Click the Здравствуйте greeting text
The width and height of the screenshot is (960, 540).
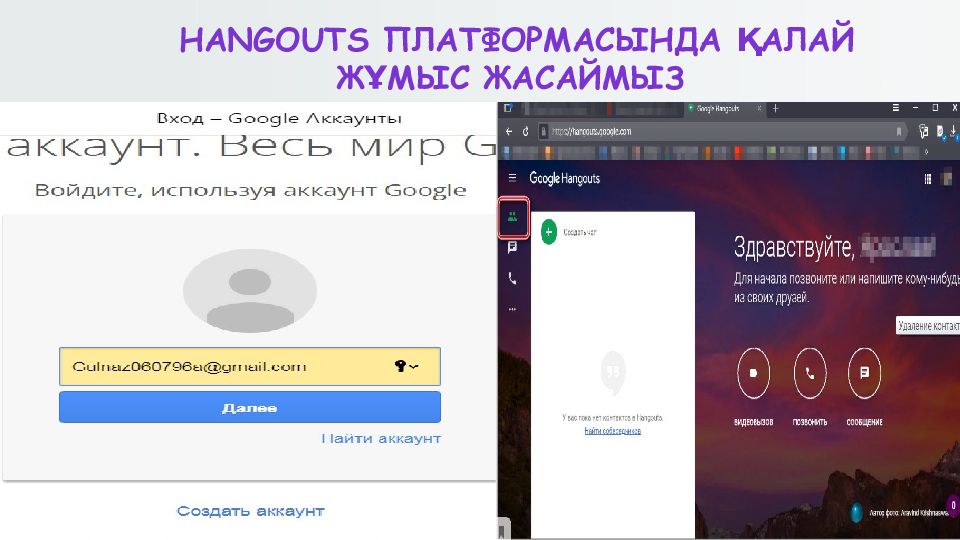(793, 247)
